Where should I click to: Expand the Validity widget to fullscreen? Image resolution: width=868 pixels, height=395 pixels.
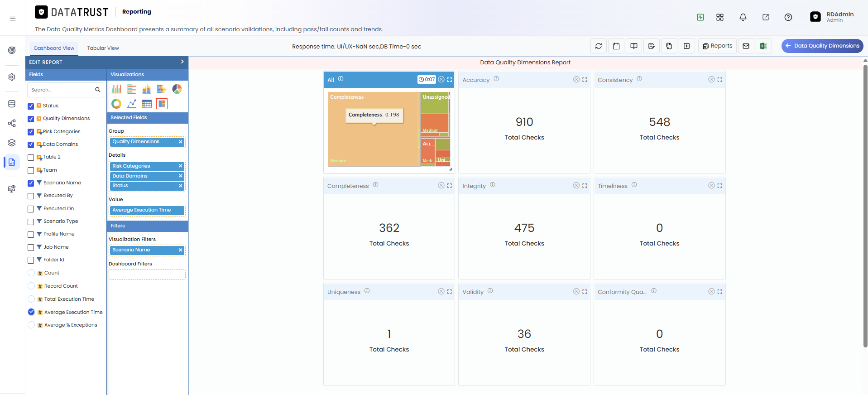click(585, 292)
